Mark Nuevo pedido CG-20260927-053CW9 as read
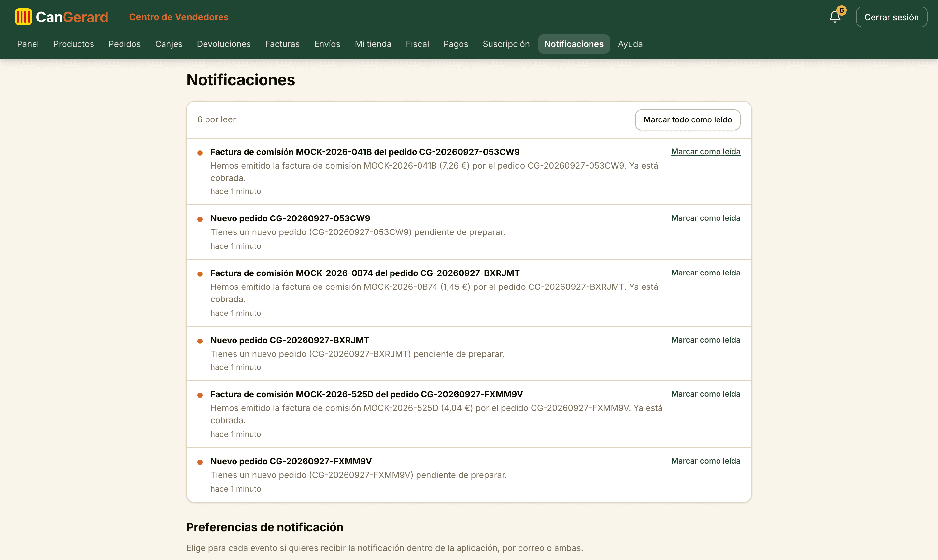The width and height of the screenshot is (938, 560). coord(705,218)
